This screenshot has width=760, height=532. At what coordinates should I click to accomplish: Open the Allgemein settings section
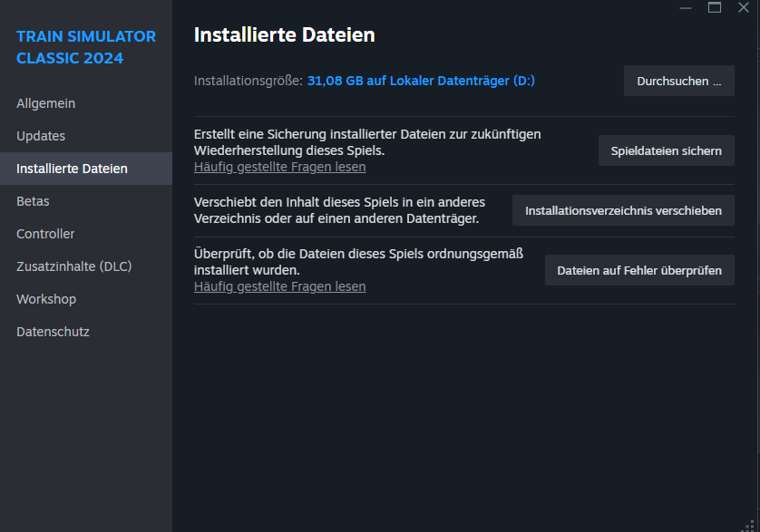point(86,103)
